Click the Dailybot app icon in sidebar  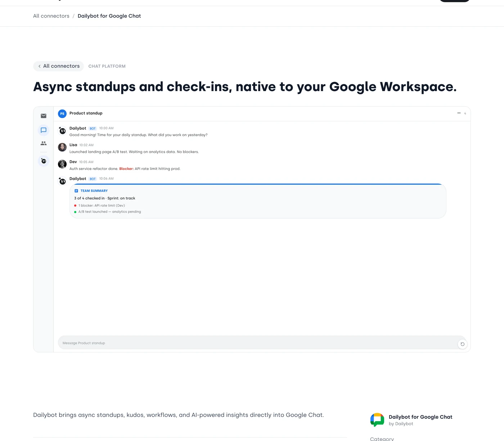pyautogui.click(x=44, y=161)
